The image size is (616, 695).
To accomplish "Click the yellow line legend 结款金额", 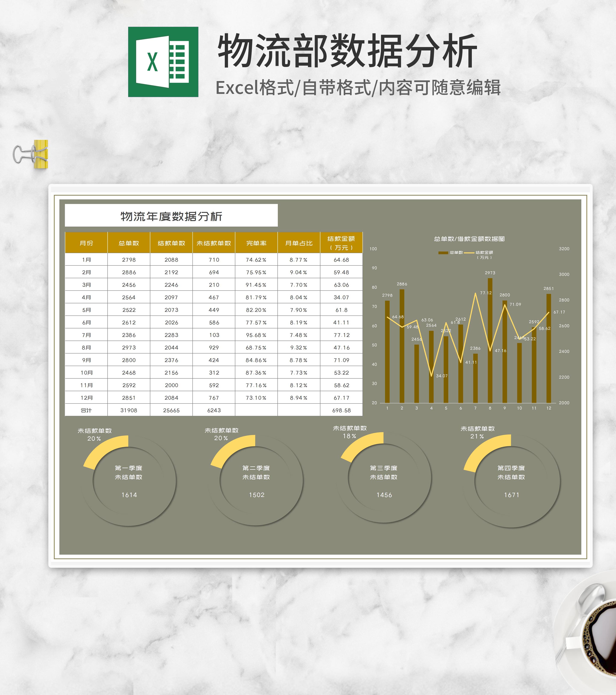I will click(469, 253).
